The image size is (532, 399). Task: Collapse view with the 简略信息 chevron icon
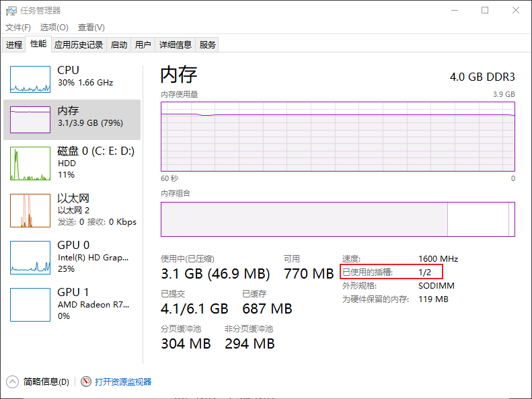click(12, 382)
